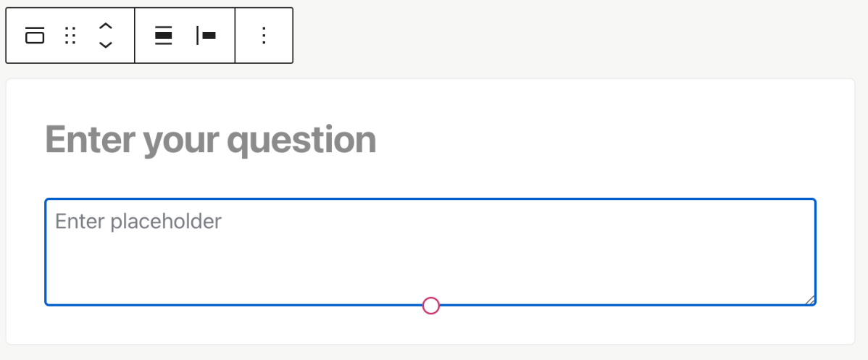Click the justify items left icon
This screenshot has width=868, height=360.
[x=206, y=35]
